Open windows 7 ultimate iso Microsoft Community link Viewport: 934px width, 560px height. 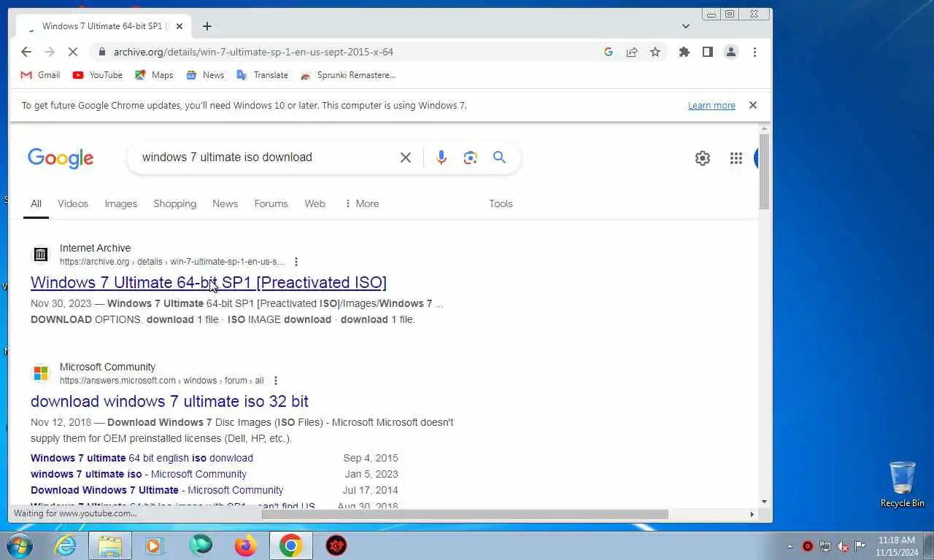pos(139,474)
